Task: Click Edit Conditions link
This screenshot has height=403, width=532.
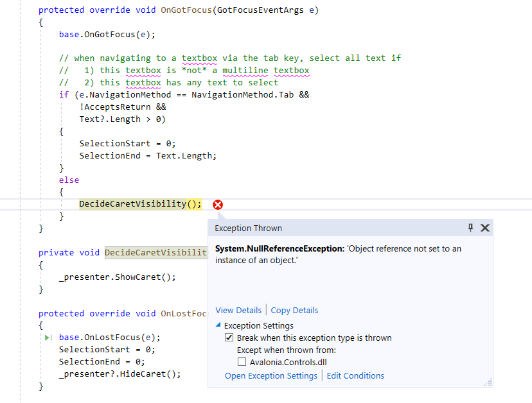Action: tap(355, 375)
